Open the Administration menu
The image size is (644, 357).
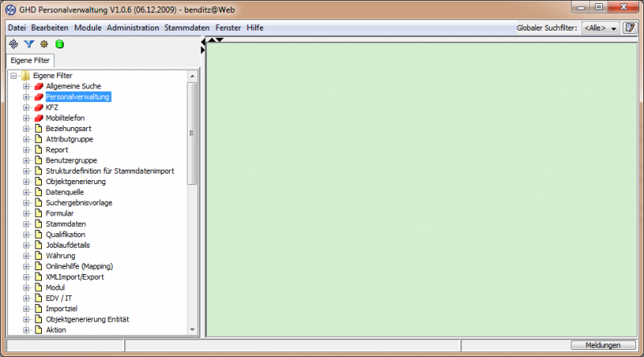coord(133,28)
